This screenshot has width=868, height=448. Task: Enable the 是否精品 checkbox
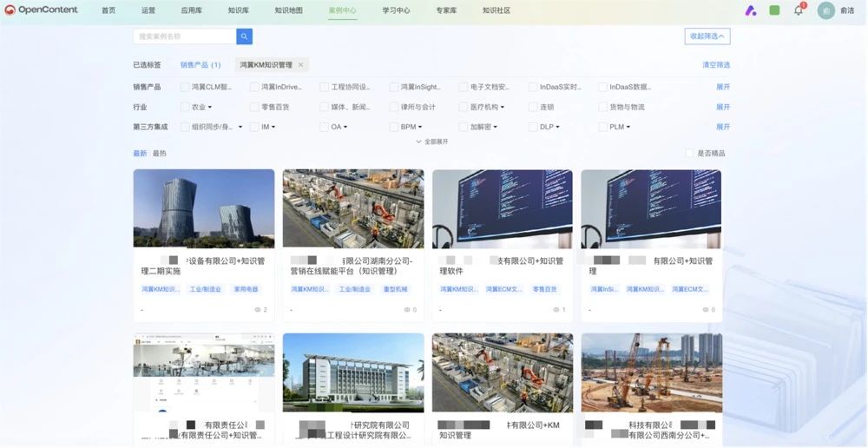pyautogui.click(x=689, y=154)
